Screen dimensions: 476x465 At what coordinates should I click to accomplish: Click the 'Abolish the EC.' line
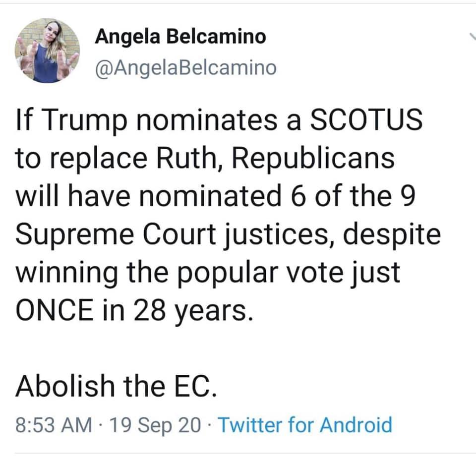point(116,386)
